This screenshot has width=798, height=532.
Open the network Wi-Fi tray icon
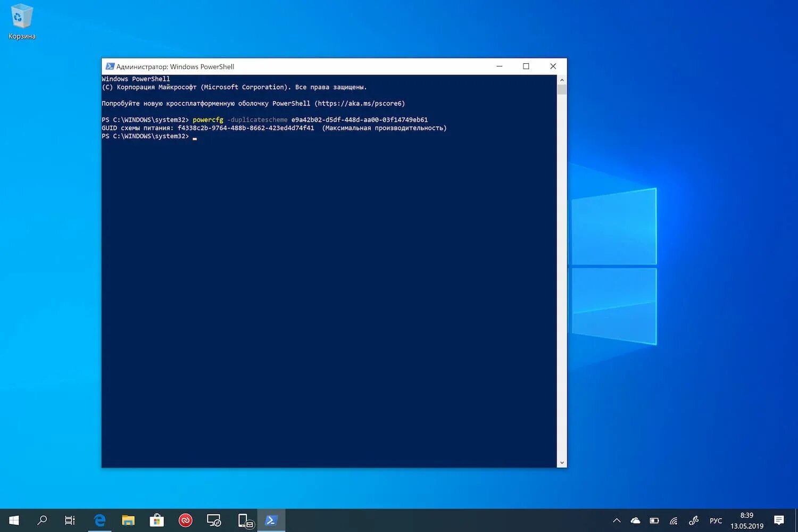674,520
